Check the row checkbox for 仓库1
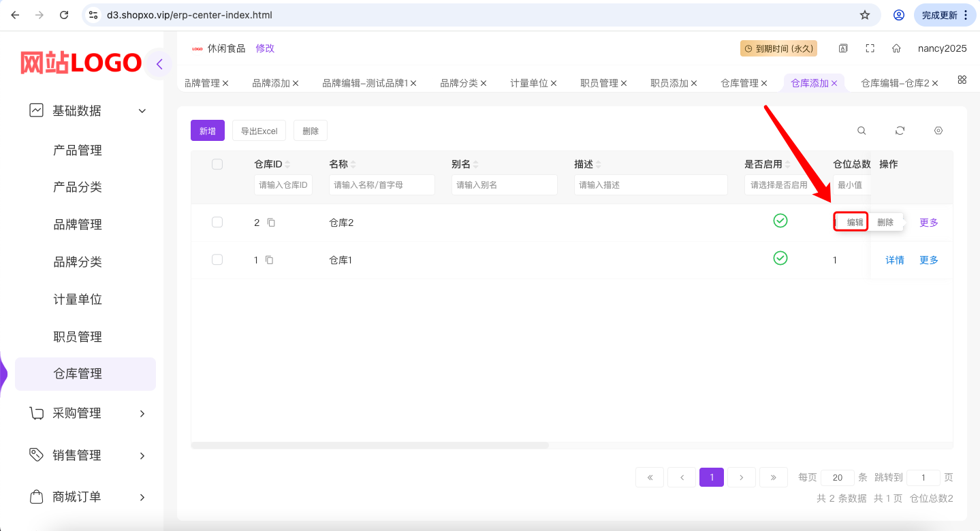 [x=217, y=259]
